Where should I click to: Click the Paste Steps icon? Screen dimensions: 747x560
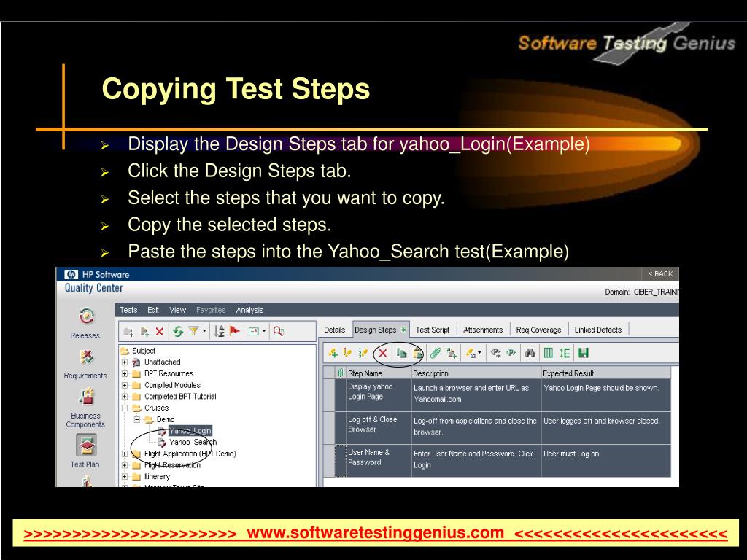coord(417,354)
